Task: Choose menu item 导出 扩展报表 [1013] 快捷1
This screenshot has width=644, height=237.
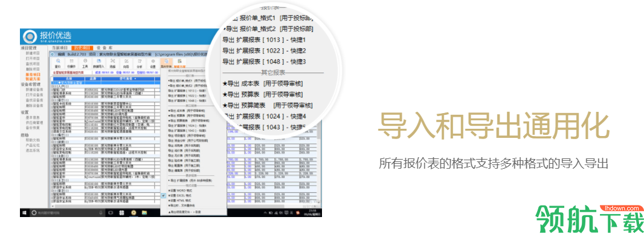Action: (x=187, y=90)
